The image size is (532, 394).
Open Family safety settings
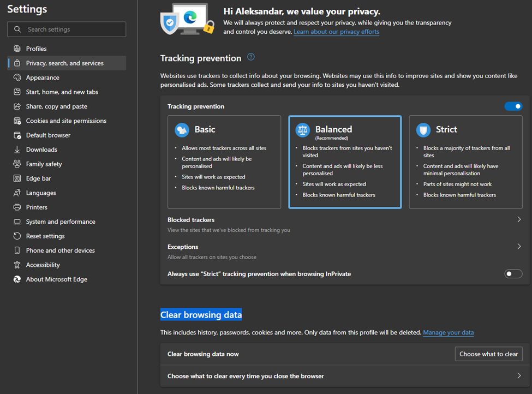(x=67, y=164)
